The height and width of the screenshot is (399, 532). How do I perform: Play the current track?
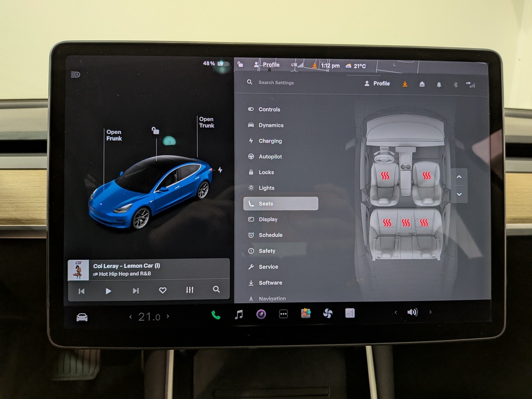click(109, 291)
